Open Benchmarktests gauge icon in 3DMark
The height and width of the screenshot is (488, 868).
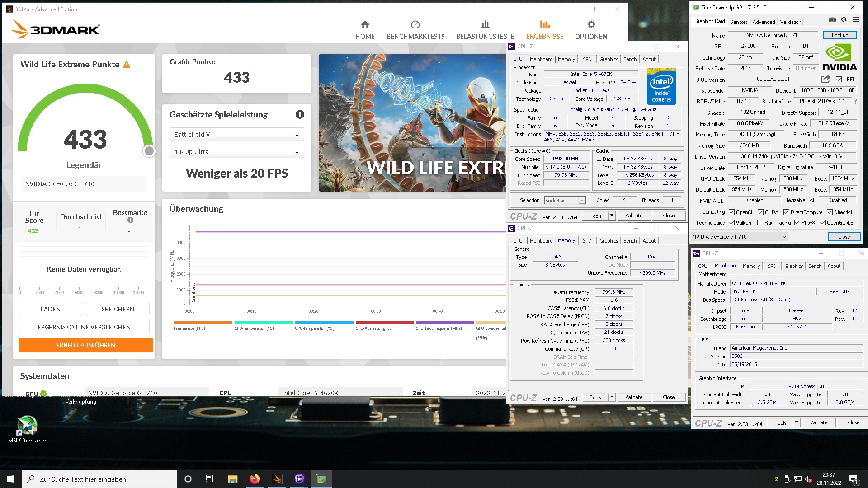[x=415, y=24]
